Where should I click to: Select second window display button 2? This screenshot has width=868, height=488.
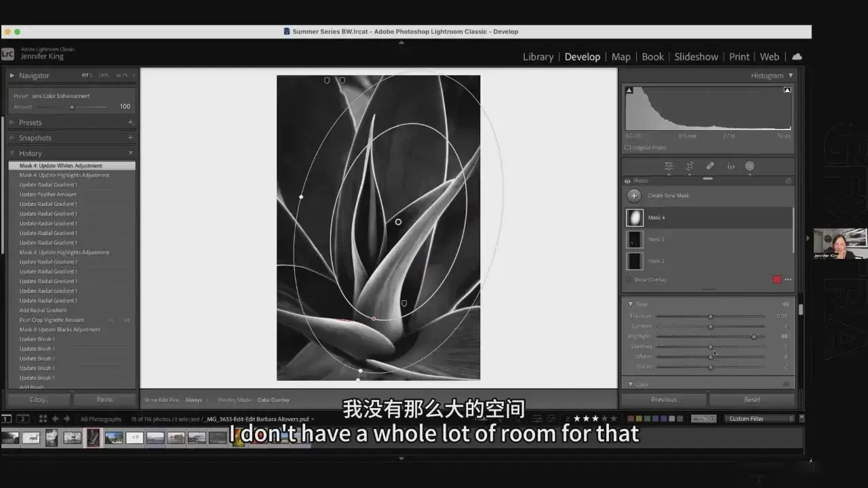[x=22, y=419]
